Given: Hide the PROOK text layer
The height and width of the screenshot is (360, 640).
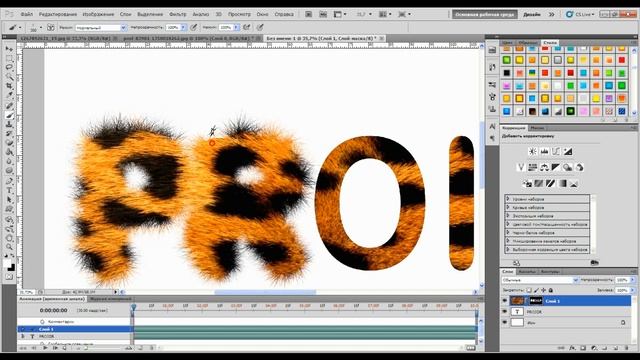Looking at the screenshot, I should pos(505,311).
